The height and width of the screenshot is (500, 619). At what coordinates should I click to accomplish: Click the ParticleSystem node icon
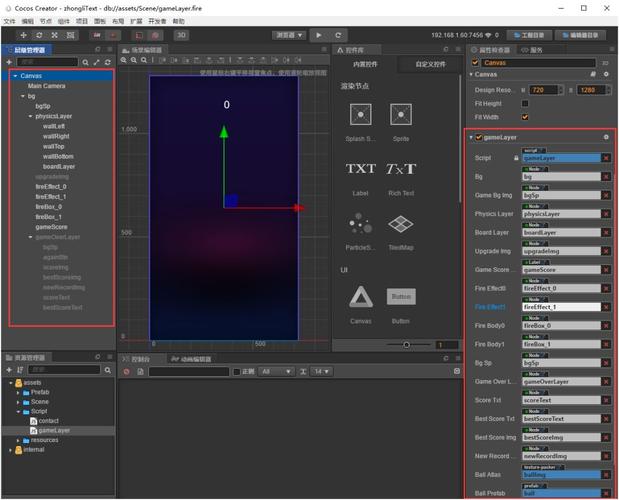click(360, 224)
